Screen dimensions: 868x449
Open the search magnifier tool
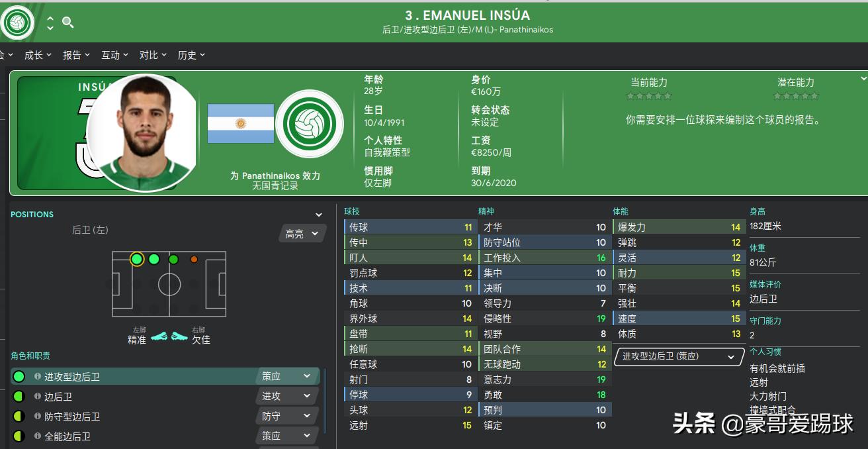pos(66,21)
